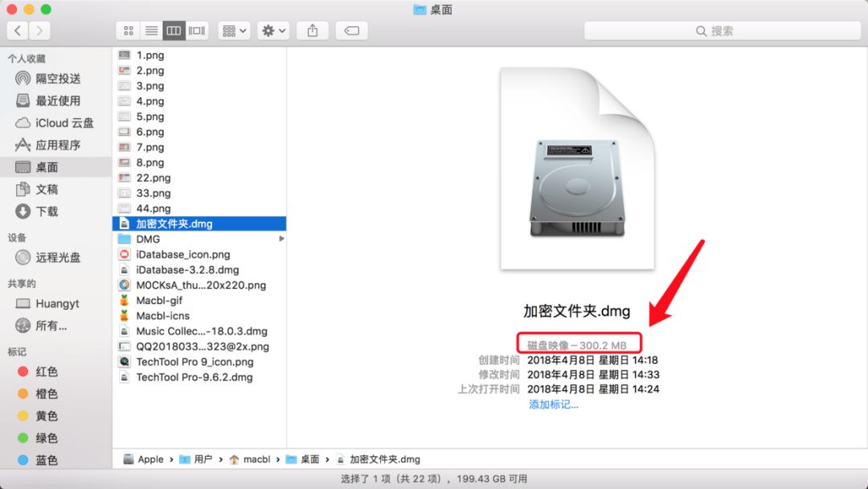
Task: Click the edit tags toolbar button
Action: [351, 31]
